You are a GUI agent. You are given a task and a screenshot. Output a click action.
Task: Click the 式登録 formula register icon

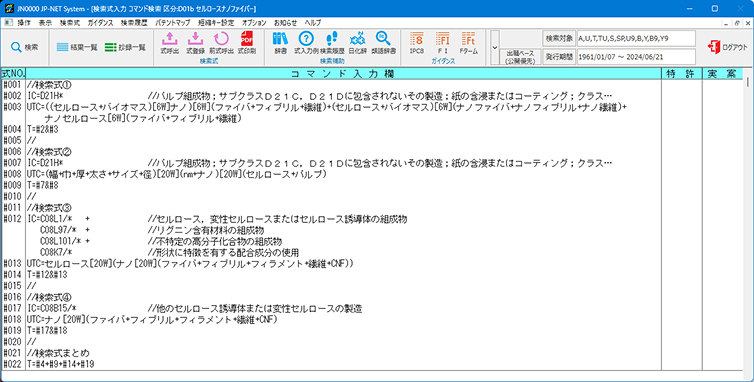tap(195, 42)
